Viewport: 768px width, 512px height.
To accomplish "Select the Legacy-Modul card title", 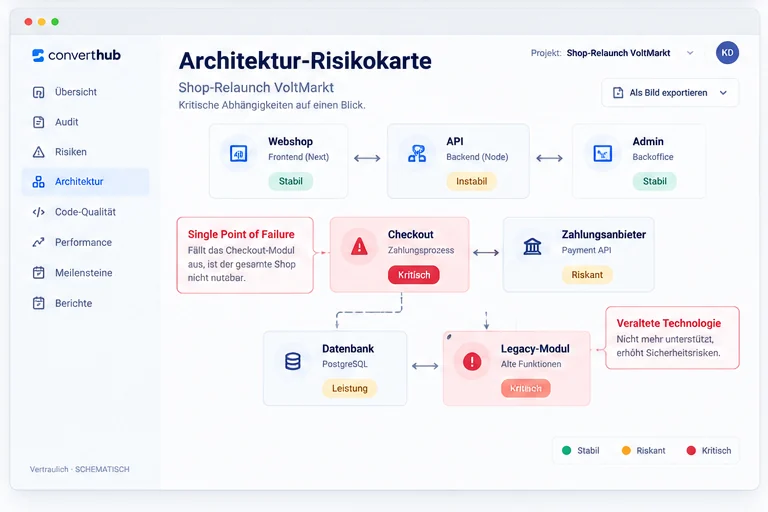I will tap(535, 349).
